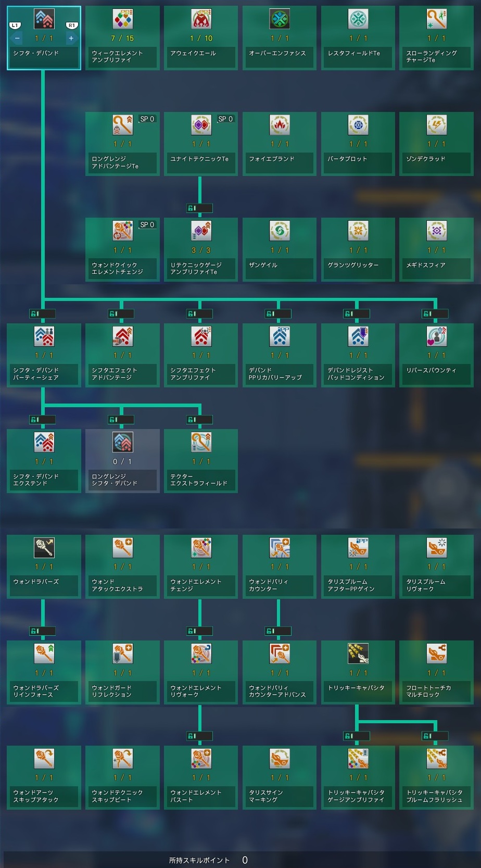
Task: Choose the レスタフィールドTe skill icon
Action: [358, 19]
